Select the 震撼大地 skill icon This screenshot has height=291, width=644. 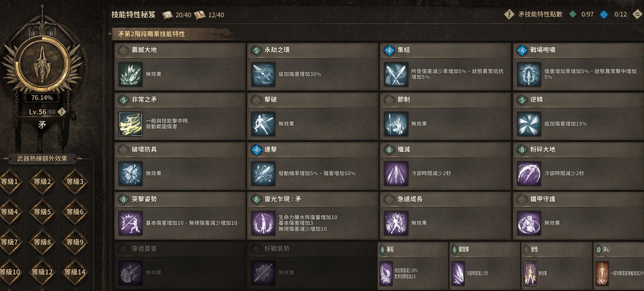tap(130, 74)
